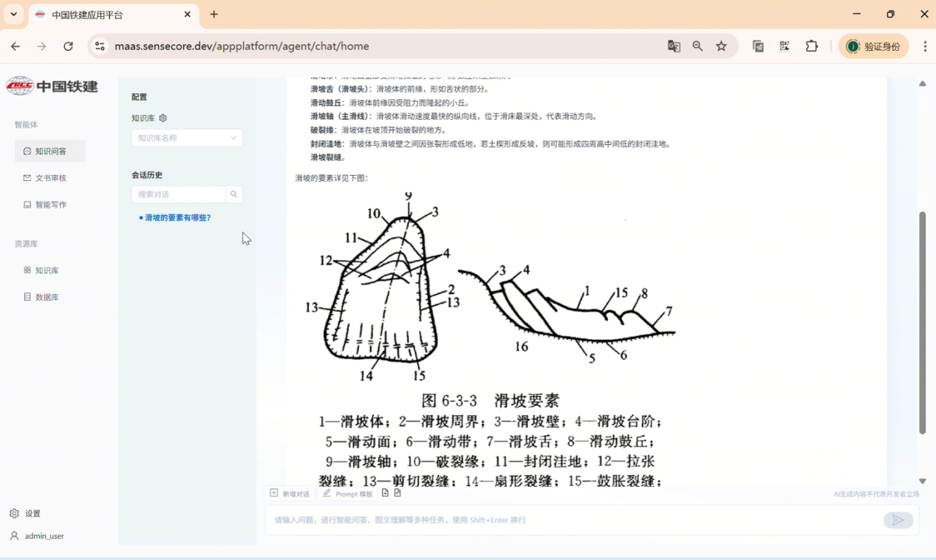
Task: Open Chrome's three-dot menu
Action: click(x=925, y=47)
